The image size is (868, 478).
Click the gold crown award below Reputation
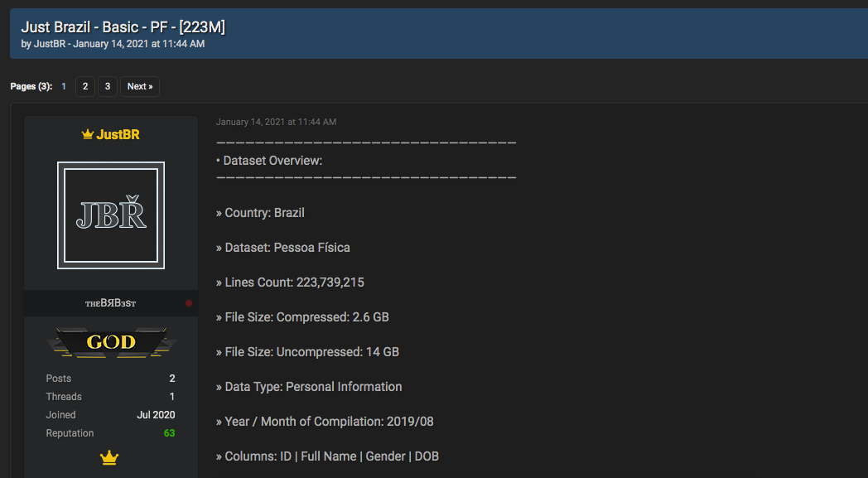click(x=109, y=458)
